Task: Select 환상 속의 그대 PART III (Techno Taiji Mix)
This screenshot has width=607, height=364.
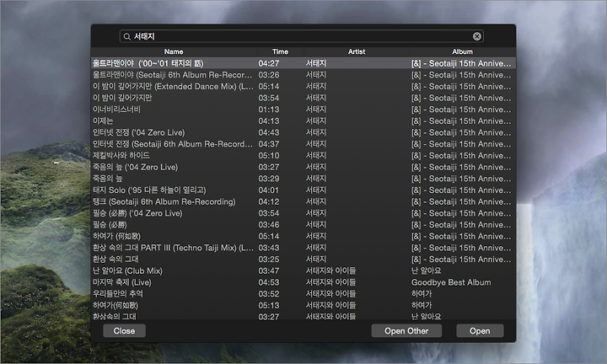Action: coord(303,248)
